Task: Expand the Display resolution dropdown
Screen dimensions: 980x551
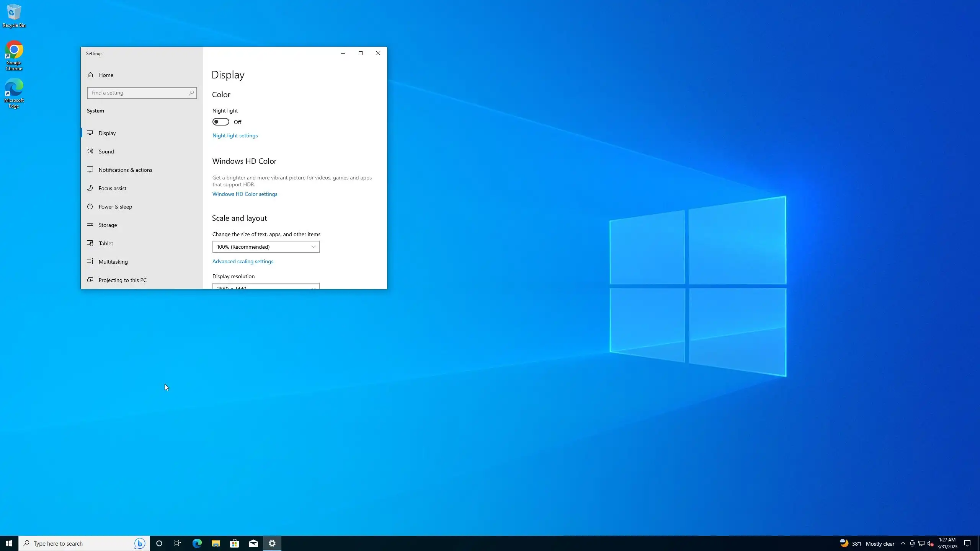Action: coord(266,287)
